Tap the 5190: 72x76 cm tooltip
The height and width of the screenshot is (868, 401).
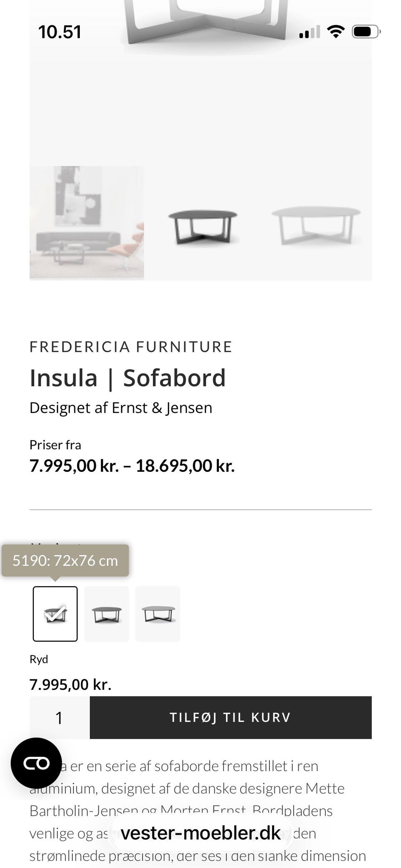click(x=65, y=560)
